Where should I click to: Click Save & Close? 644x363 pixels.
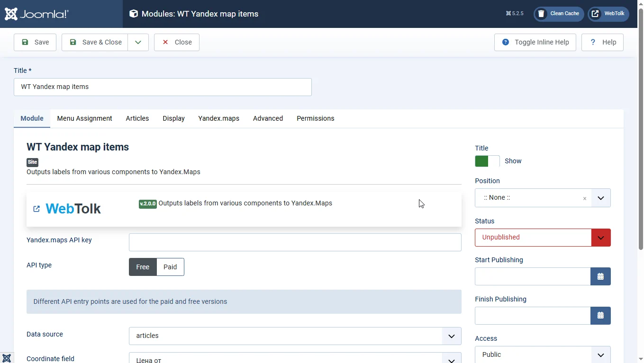coord(95,42)
